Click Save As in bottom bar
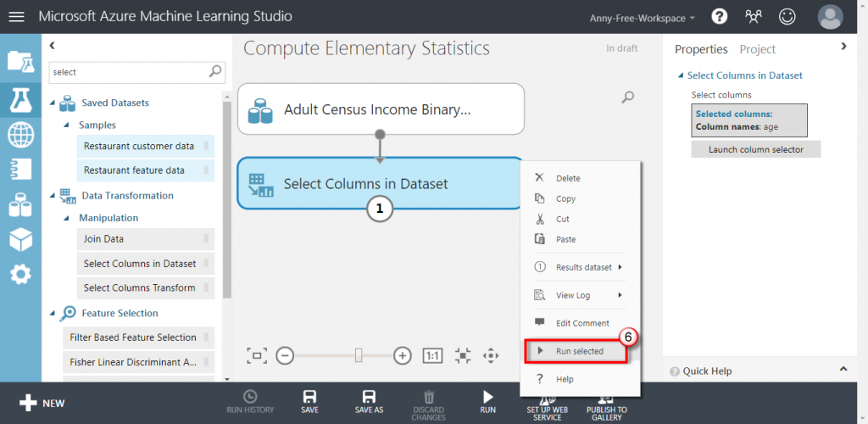 [369, 403]
